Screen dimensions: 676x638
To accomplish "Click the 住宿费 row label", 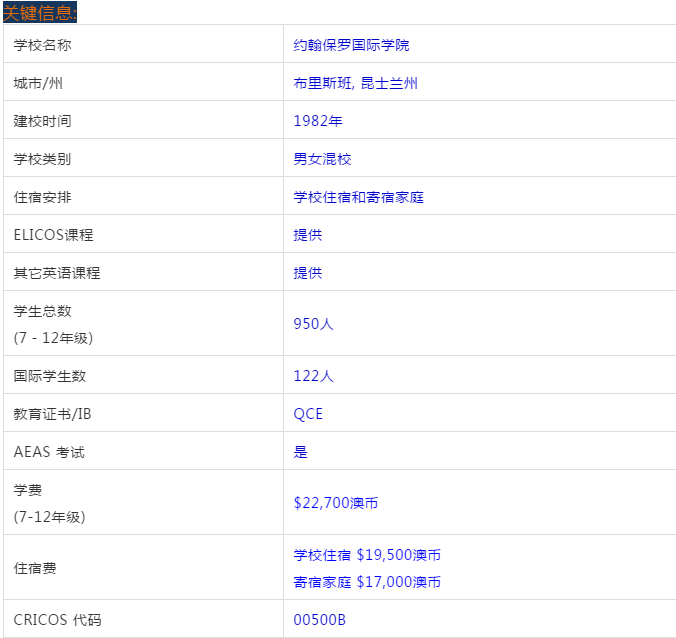I will click(x=35, y=568).
